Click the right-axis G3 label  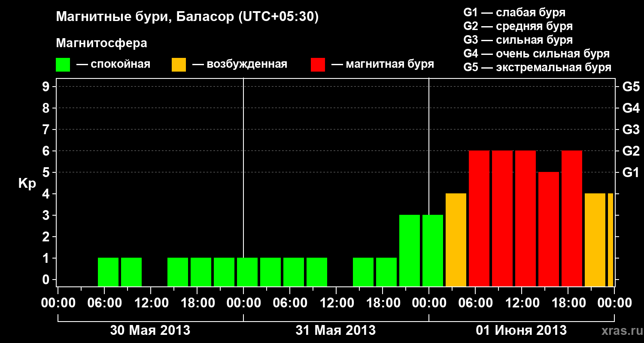631,129
